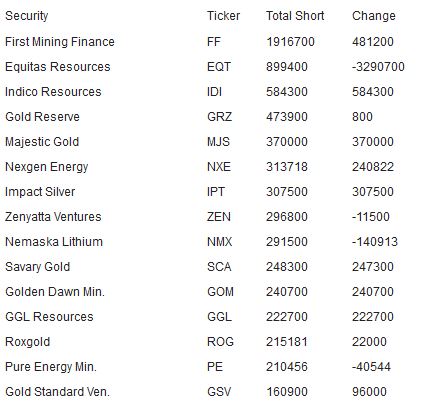422x408 pixels.
Task: Select the Pure Energy Min. security name
Action: click(x=51, y=367)
